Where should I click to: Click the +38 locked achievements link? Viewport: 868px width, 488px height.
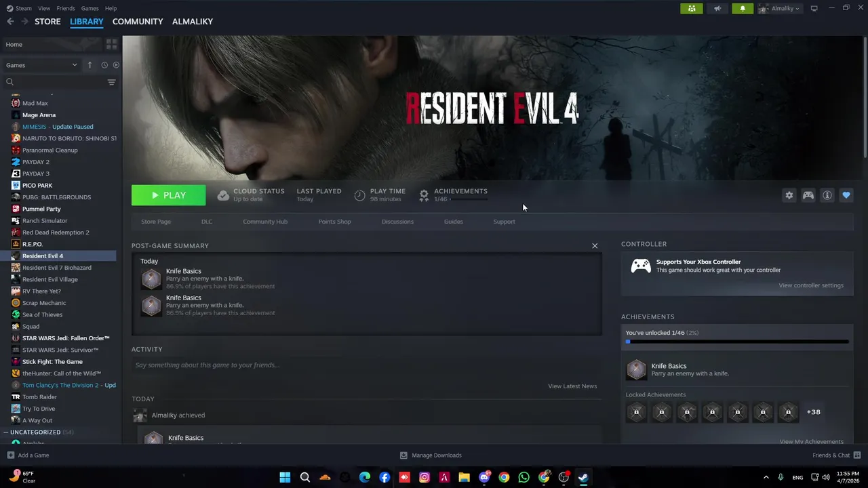click(x=813, y=412)
